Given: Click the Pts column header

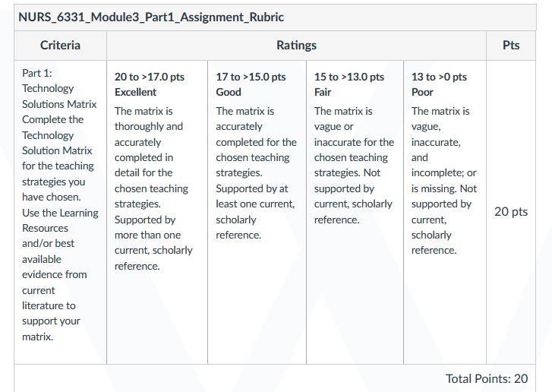Looking at the screenshot, I should tap(511, 45).
